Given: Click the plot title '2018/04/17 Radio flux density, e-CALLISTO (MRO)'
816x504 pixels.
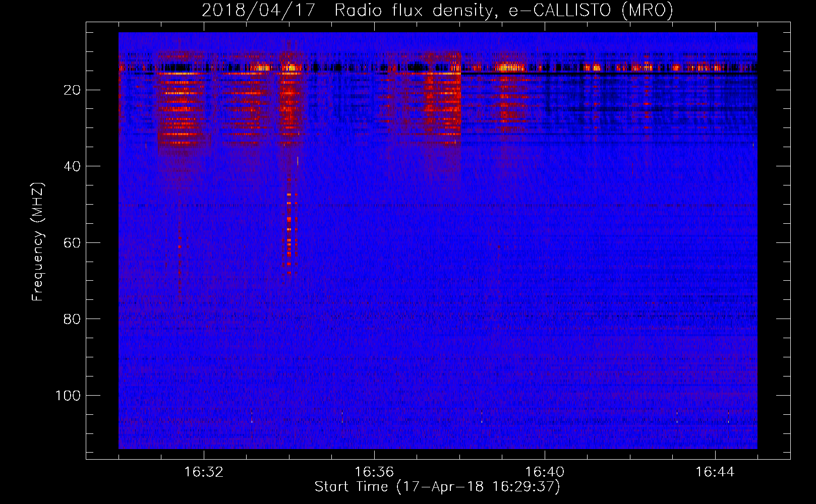Looking at the screenshot, I should tap(437, 11).
